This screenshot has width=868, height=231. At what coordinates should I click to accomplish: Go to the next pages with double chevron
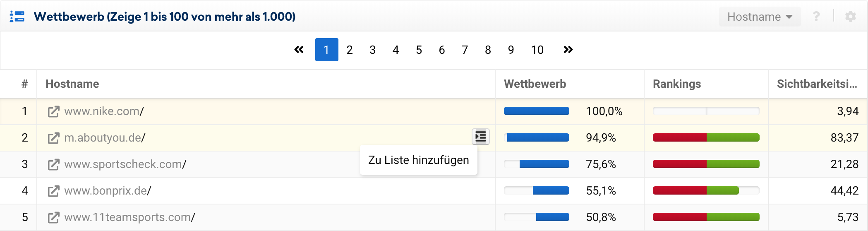(x=568, y=50)
